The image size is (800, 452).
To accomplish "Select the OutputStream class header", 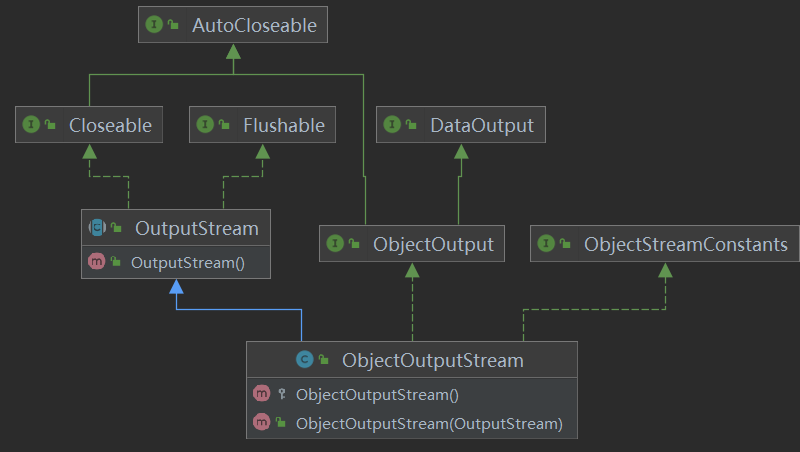I will (196, 229).
